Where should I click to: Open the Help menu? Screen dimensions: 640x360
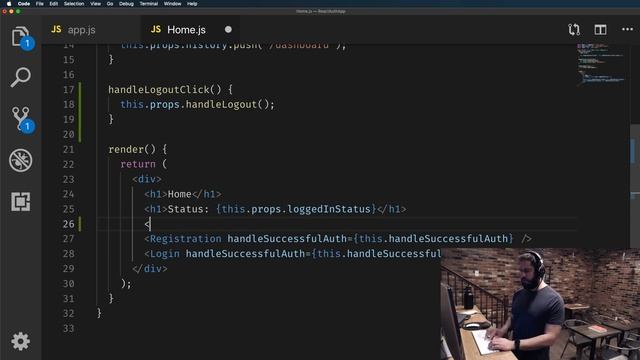pos(192,4)
